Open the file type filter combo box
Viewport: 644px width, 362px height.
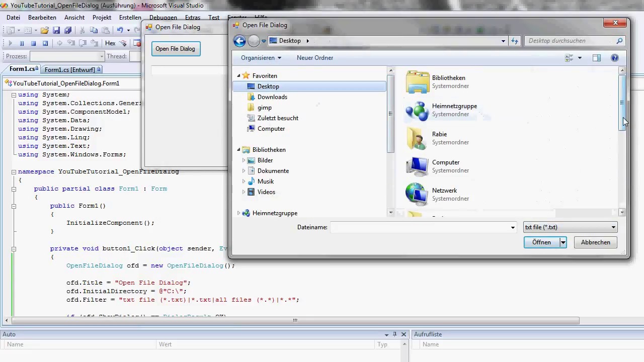coord(570,227)
